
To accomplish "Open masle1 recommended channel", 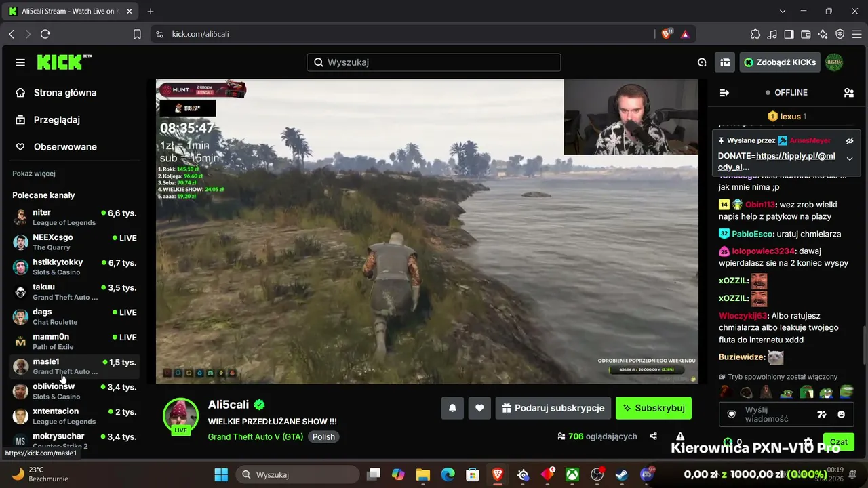I will point(75,367).
